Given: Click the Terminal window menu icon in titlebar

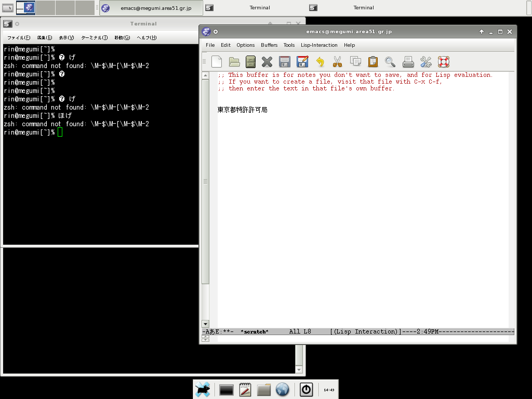Looking at the screenshot, I should [x=7, y=24].
